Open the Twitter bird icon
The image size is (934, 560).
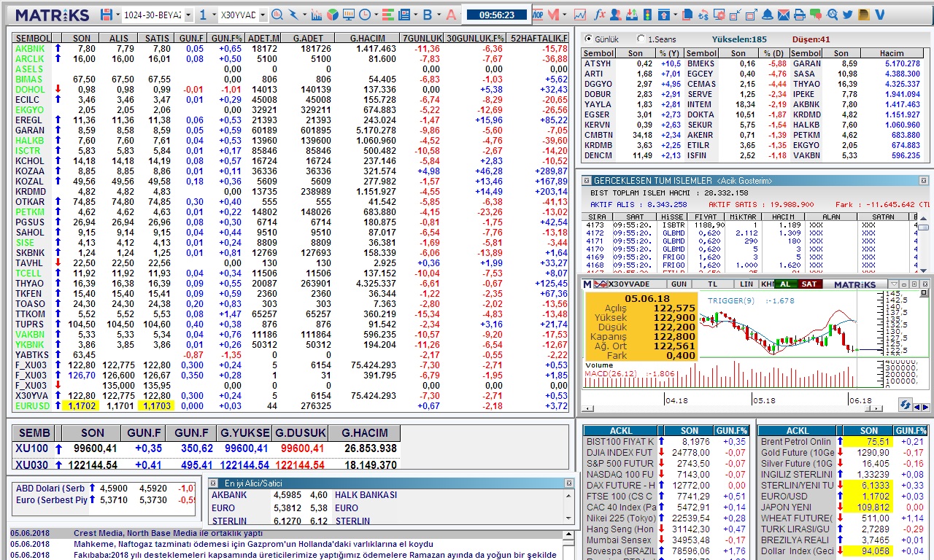[x=848, y=15]
